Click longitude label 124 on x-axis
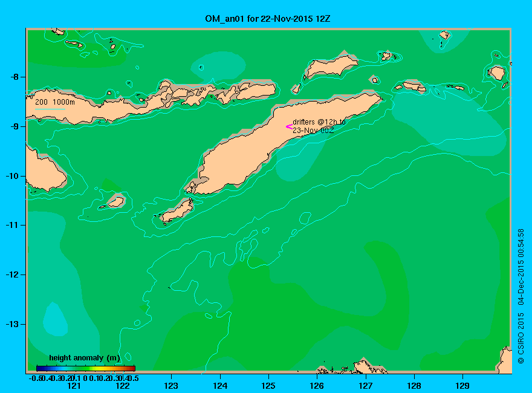Image resolution: width=532 pixels, height=393 pixels. click(220, 386)
